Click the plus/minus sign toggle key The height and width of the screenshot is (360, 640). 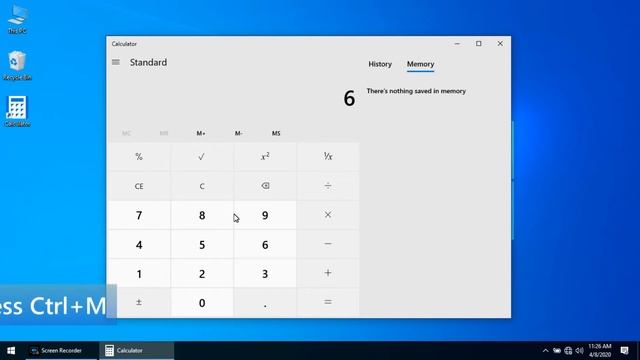tap(139, 302)
